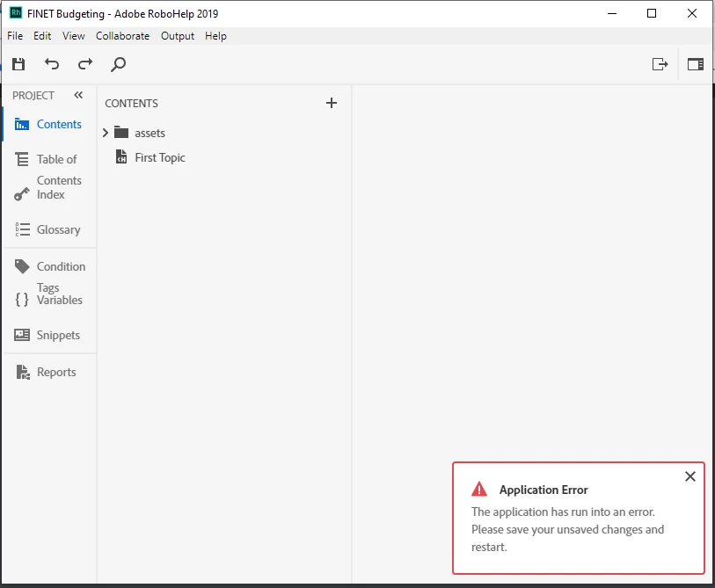The image size is (715, 588).
Task: Open the View menu
Action: [73, 36]
